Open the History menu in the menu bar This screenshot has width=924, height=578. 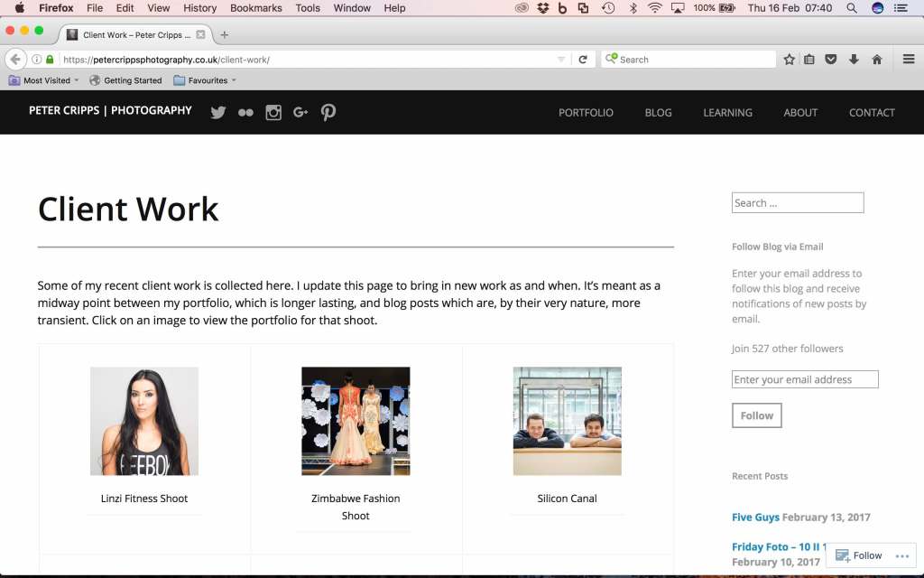click(x=199, y=8)
